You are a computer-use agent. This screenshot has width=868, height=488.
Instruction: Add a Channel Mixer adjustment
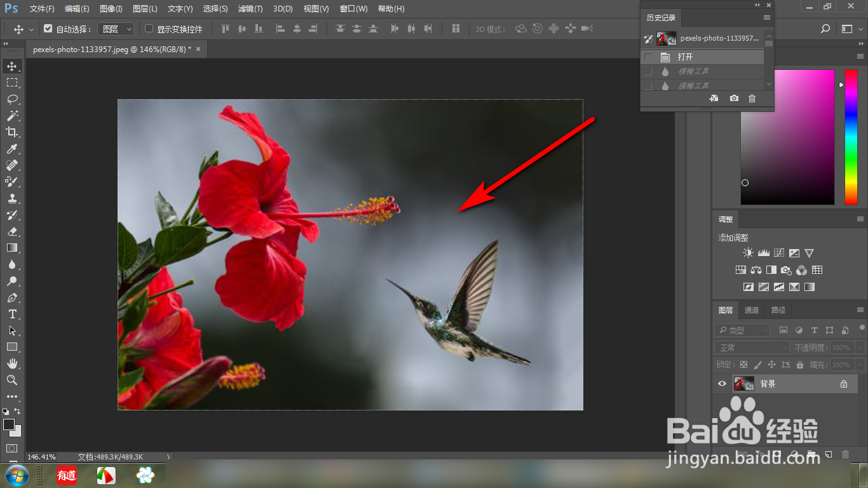(x=801, y=270)
